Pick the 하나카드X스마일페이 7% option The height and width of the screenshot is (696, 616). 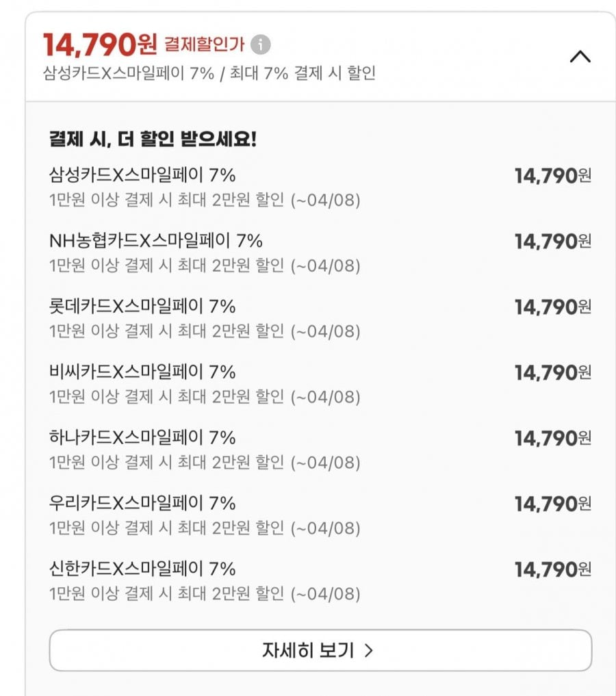[x=142, y=437]
